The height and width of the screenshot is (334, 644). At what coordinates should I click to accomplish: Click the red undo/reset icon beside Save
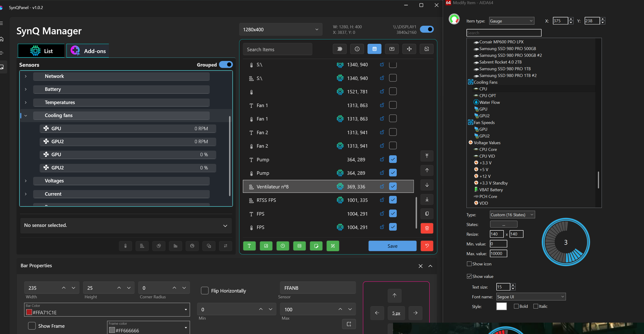[x=427, y=246]
